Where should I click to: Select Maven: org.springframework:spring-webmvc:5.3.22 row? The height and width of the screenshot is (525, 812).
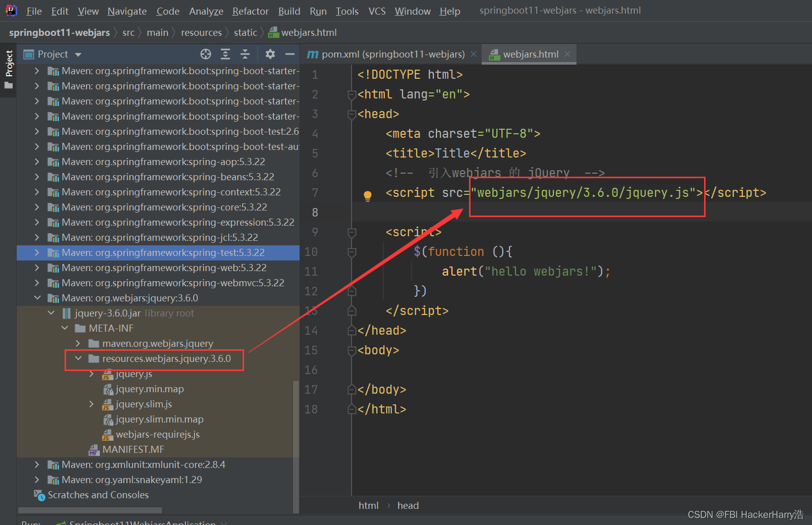pyautogui.click(x=158, y=283)
